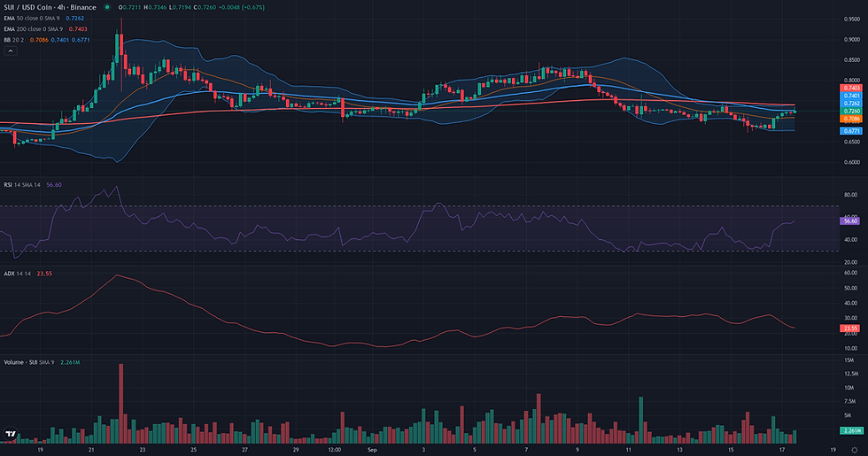Viewport: 868px width, 456px height.
Task: Click the open price value O0.7211
Action: tap(130, 7)
